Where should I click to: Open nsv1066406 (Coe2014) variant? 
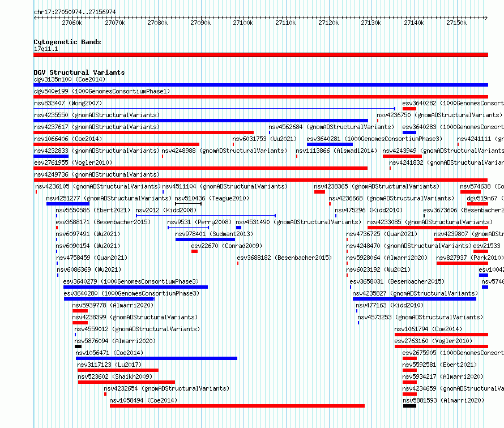click(68, 139)
